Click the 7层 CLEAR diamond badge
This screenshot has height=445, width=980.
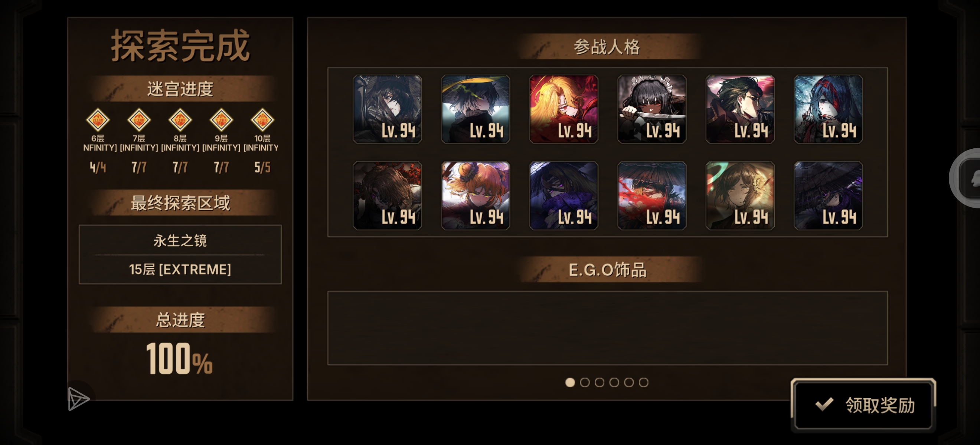point(139,120)
